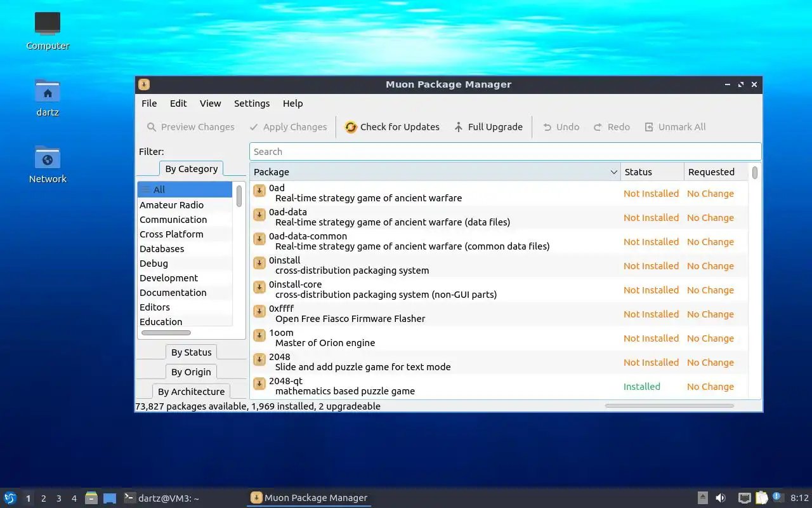
Task: Click the network icon in system tray
Action: 745,498
